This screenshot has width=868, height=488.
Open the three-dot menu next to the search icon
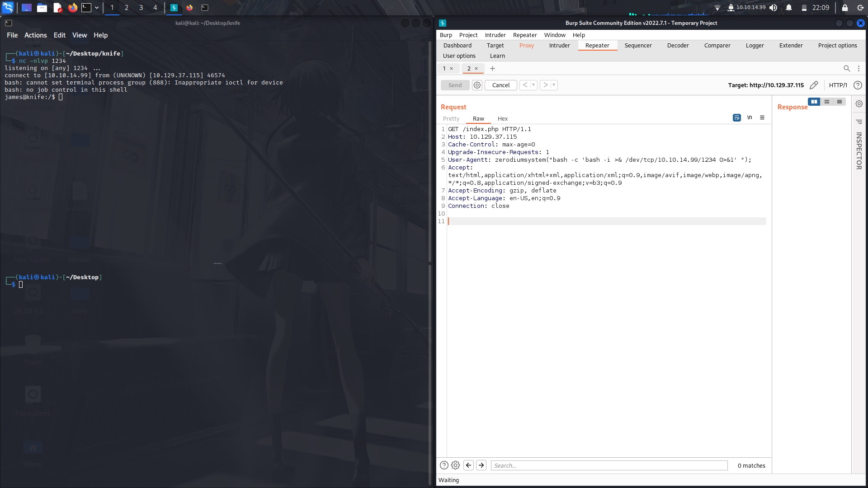point(859,68)
